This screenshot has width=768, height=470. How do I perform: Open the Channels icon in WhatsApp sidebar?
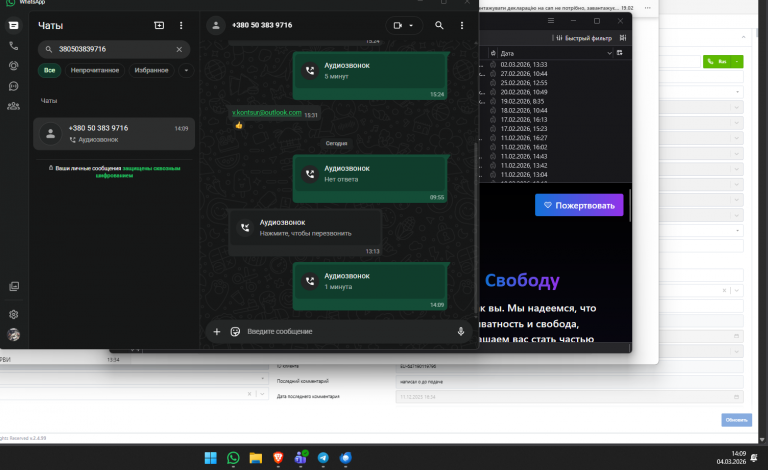point(13,86)
